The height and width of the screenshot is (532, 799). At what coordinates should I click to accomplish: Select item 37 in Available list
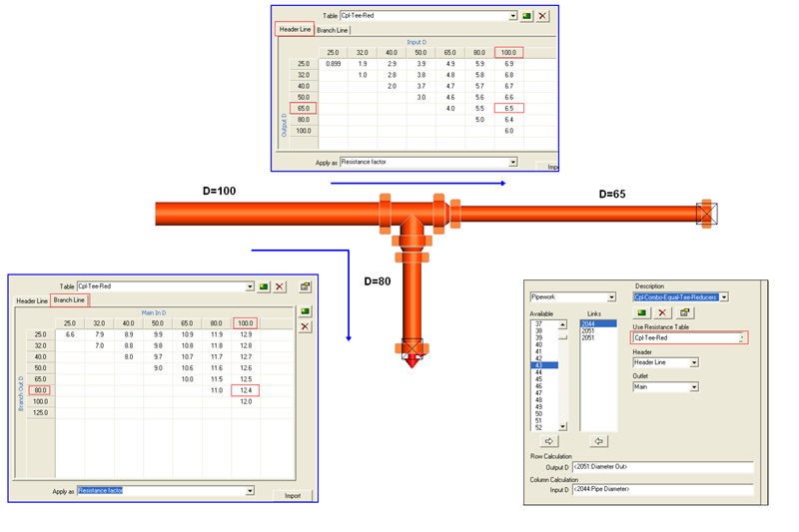544,323
